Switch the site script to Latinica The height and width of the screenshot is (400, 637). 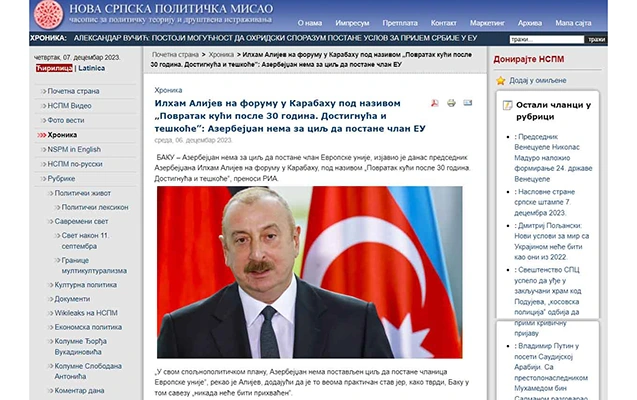click(x=93, y=68)
